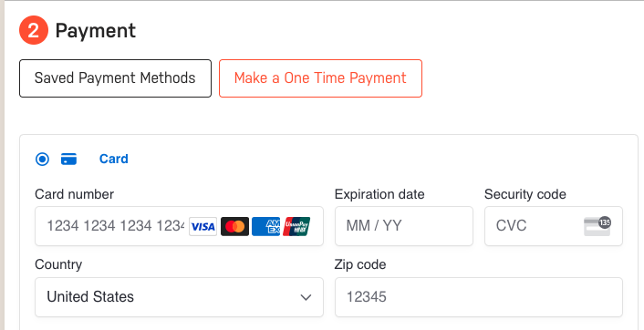Click the Mastercard logo icon

pyautogui.click(x=235, y=227)
